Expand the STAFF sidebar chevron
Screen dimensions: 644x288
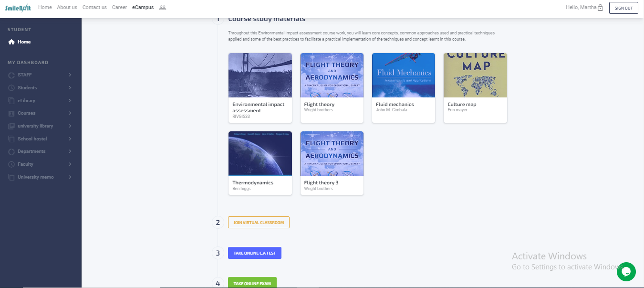(x=70, y=75)
